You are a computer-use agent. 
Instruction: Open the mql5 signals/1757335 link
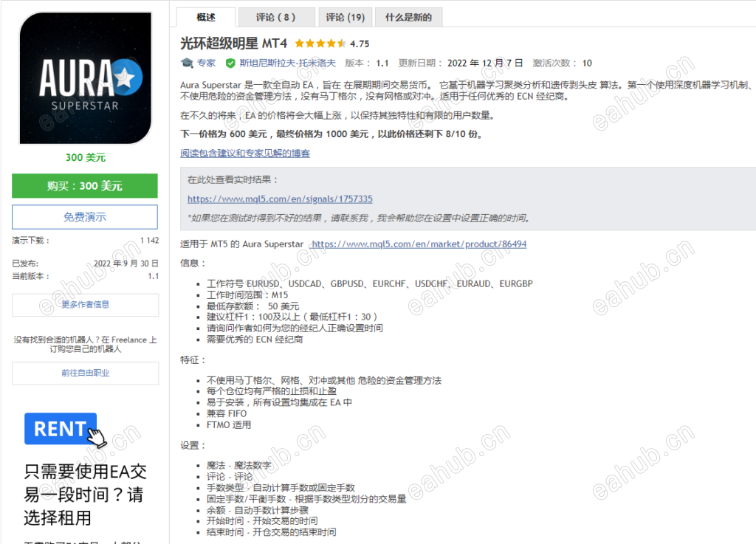tap(280, 199)
